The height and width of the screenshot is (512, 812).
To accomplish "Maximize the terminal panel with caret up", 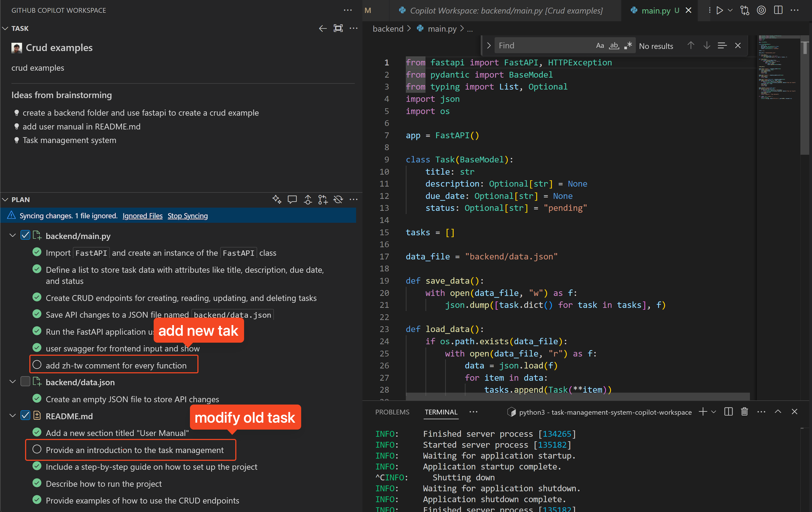I will coord(778,411).
